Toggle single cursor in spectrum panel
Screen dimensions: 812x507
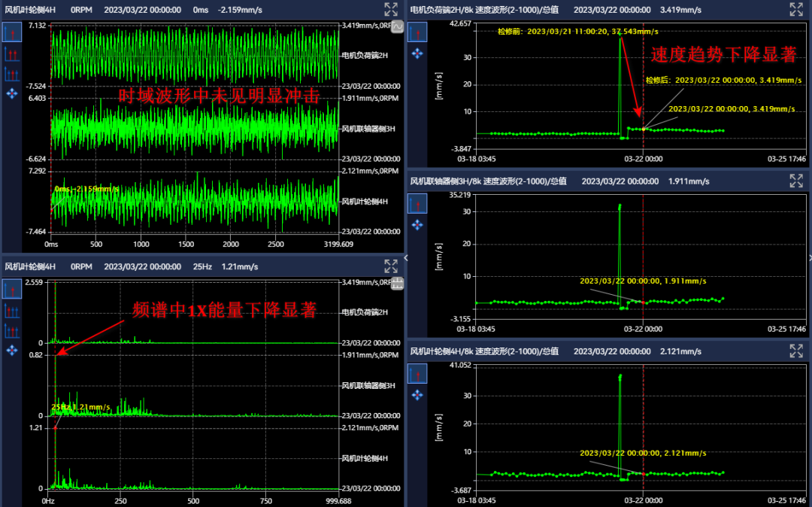[x=12, y=289]
